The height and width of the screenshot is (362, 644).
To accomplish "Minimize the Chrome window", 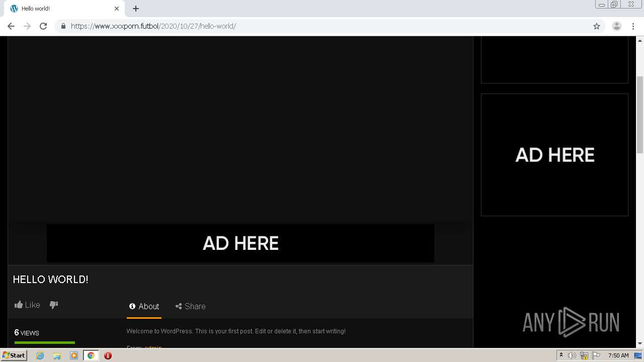I will (x=602, y=5).
